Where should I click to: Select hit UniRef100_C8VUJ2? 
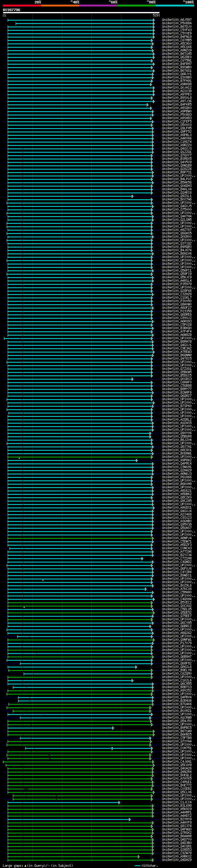click(177, 318)
